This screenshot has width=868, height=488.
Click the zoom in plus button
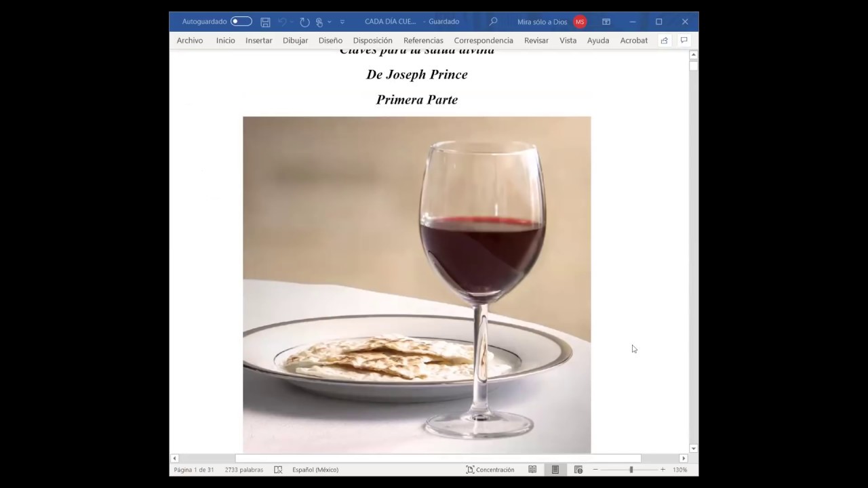663,470
